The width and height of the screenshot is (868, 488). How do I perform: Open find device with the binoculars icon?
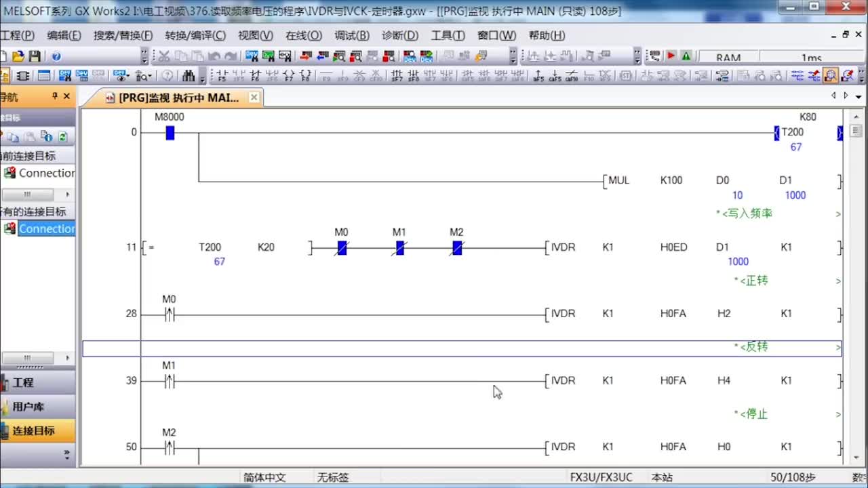189,75
